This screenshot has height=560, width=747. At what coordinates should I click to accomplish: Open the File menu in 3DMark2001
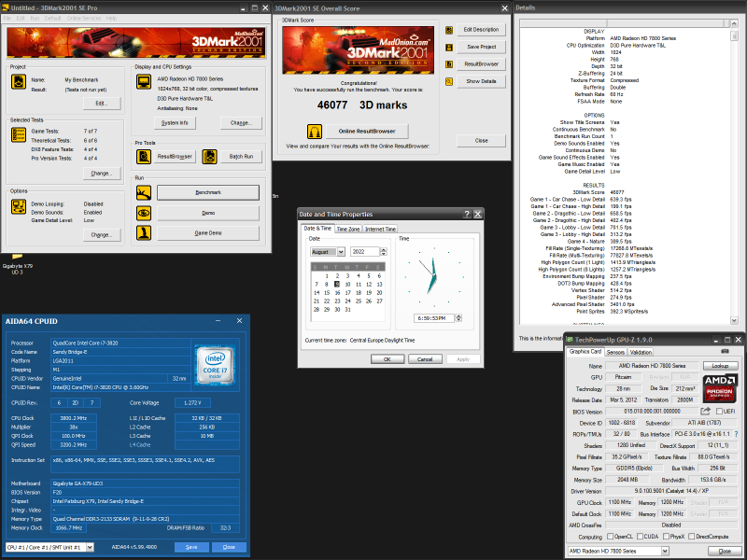pyautogui.click(x=7, y=18)
